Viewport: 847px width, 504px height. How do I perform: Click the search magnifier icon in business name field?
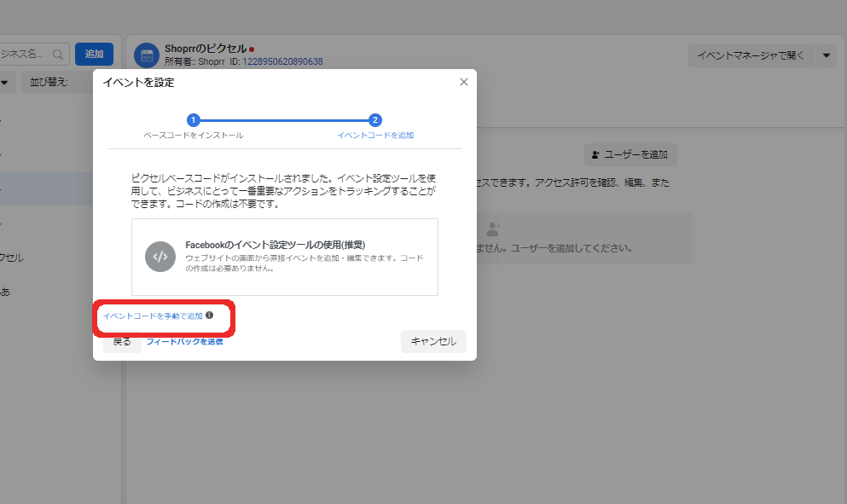[58, 55]
